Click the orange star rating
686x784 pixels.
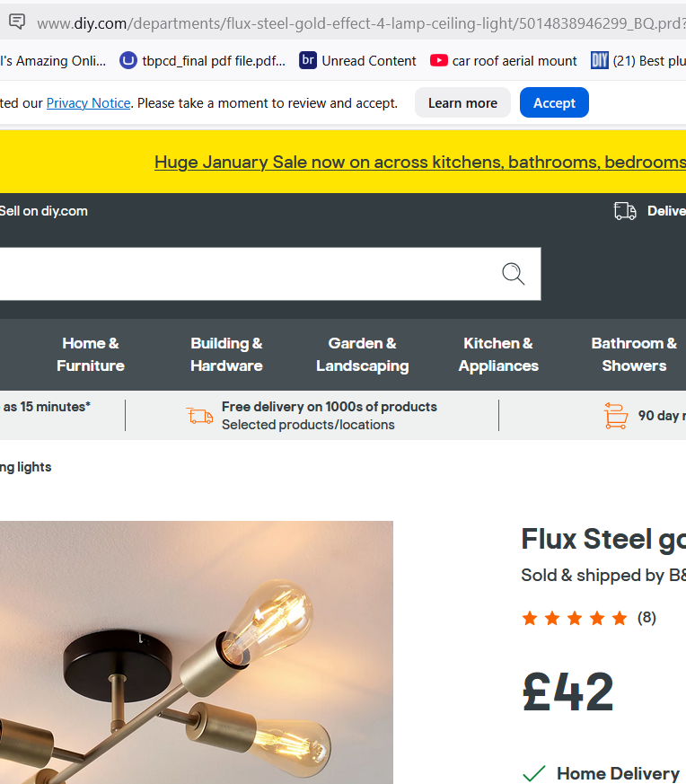575,618
